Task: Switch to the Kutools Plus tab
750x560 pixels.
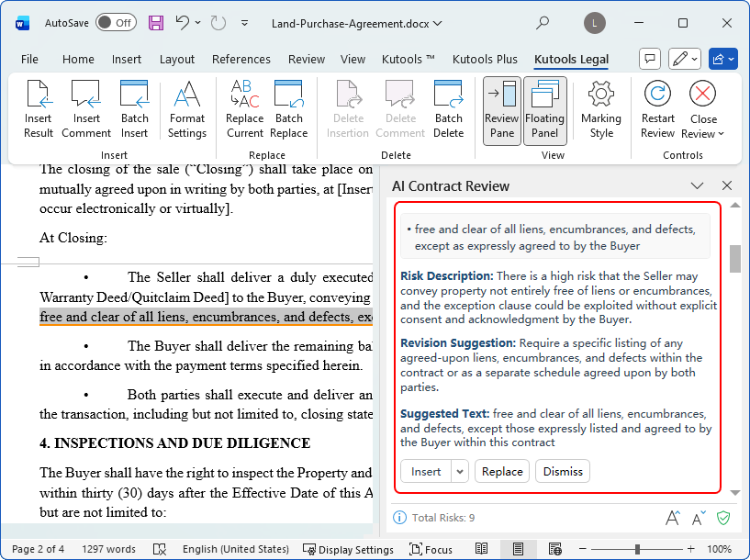Action: (485, 59)
